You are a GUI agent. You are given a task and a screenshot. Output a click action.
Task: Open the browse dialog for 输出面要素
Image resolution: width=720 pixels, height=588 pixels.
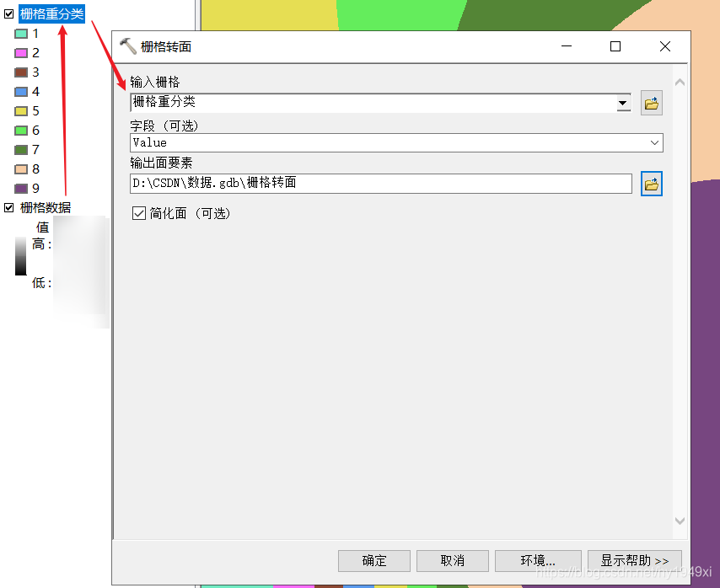click(651, 184)
